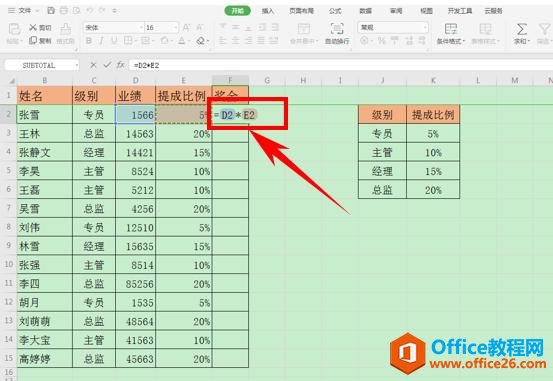Toggle Italic formatting
553x381 pixels.
tap(102, 41)
